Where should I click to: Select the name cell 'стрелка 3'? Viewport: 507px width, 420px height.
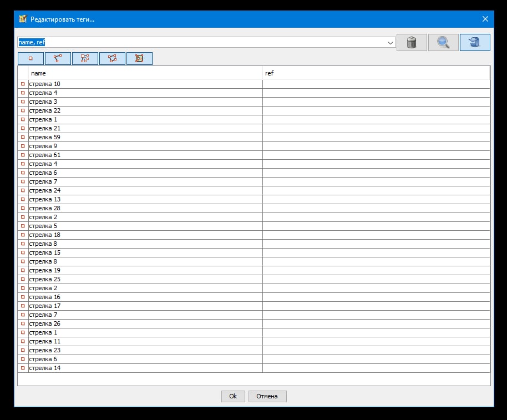pyautogui.click(x=145, y=102)
